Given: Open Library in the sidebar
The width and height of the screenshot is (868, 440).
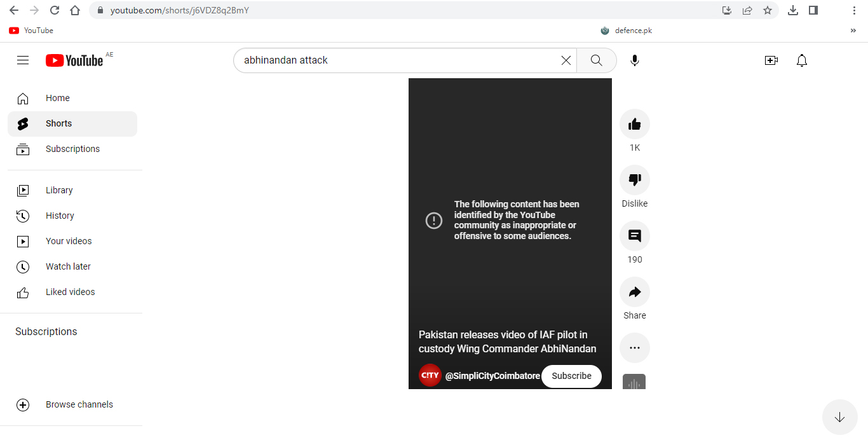Looking at the screenshot, I should [72, 190].
